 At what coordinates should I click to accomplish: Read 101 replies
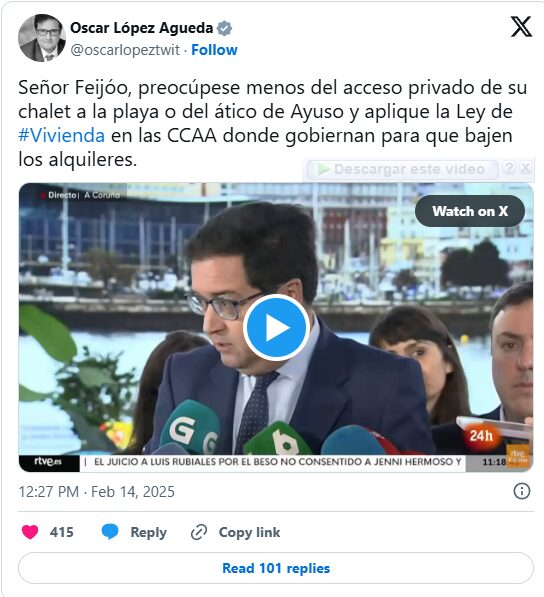pos(276,568)
